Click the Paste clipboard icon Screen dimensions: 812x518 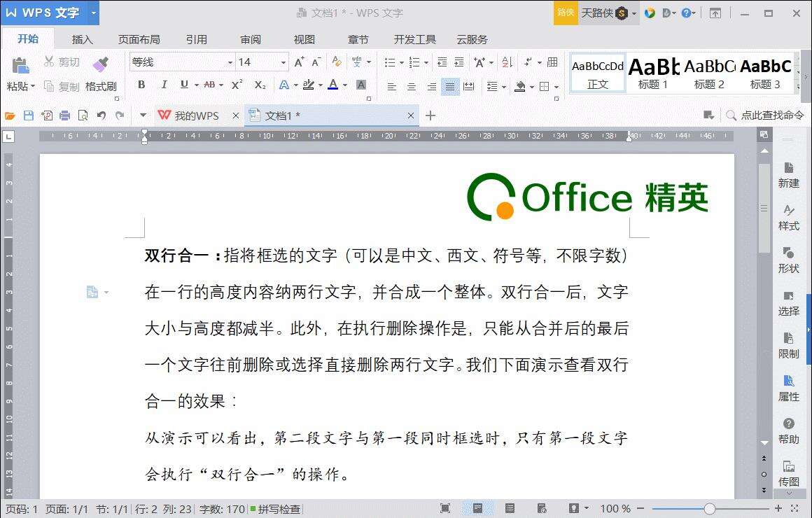(20, 66)
